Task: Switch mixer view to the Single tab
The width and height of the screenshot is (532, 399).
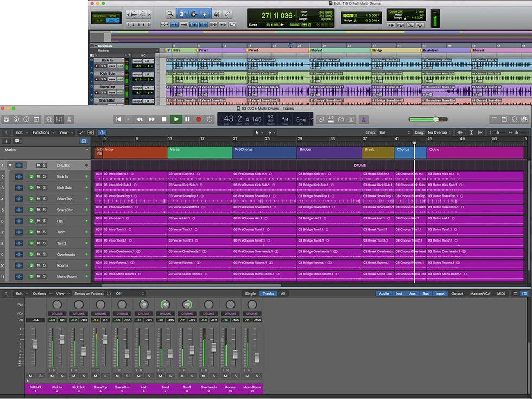Action: pos(250,294)
